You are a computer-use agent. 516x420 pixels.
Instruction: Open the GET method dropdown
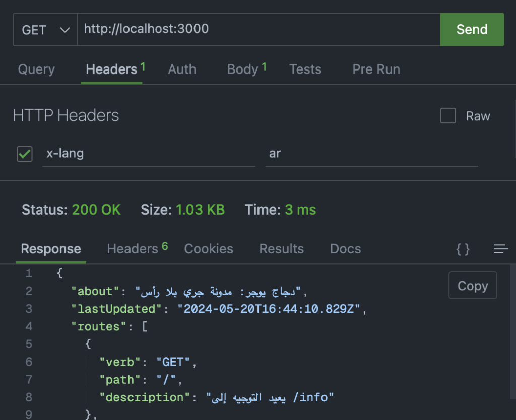point(44,29)
